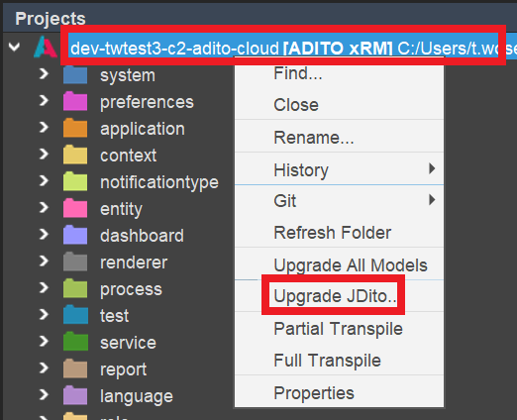Click Properties in the context menu
The width and height of the screenshot is (517, 420).
pos(339,392)
